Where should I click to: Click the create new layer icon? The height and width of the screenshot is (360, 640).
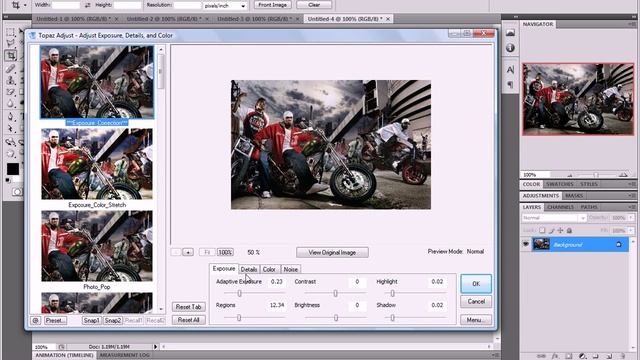click(x=609, y=356)
